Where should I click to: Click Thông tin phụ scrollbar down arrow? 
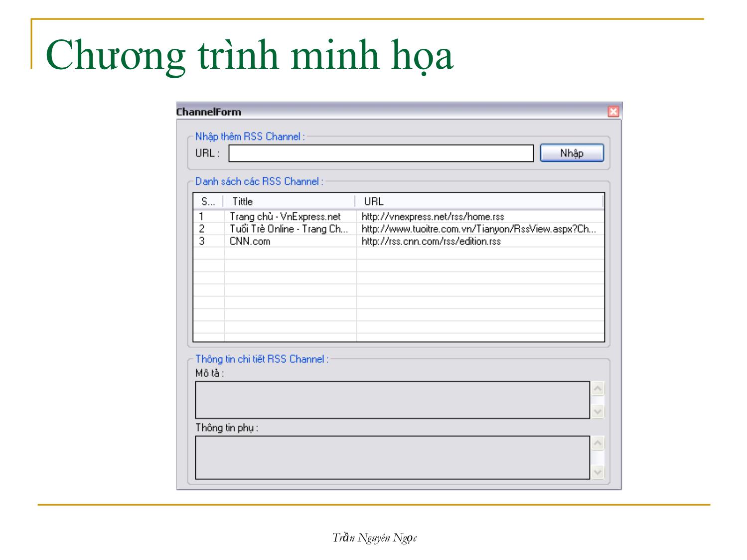(x=598, y=472)
